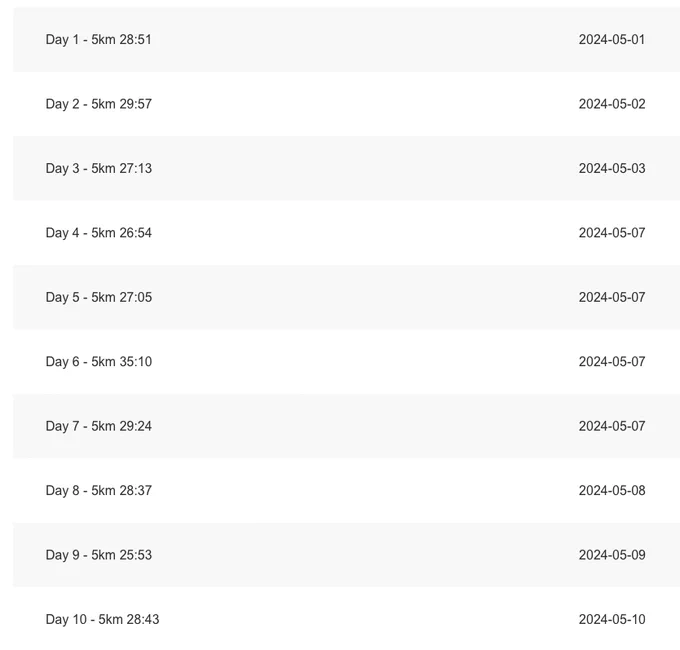This screenshot has width=680, height=650.
Task: Click the Day 4 - 5km 26:54 entry
Action: coord(347,233)
